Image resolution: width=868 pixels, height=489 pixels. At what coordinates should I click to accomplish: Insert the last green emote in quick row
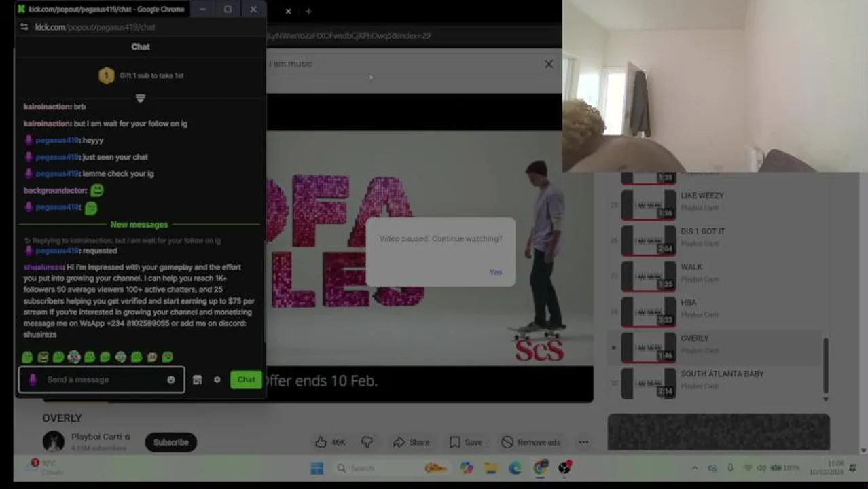(x=168, y=357)
